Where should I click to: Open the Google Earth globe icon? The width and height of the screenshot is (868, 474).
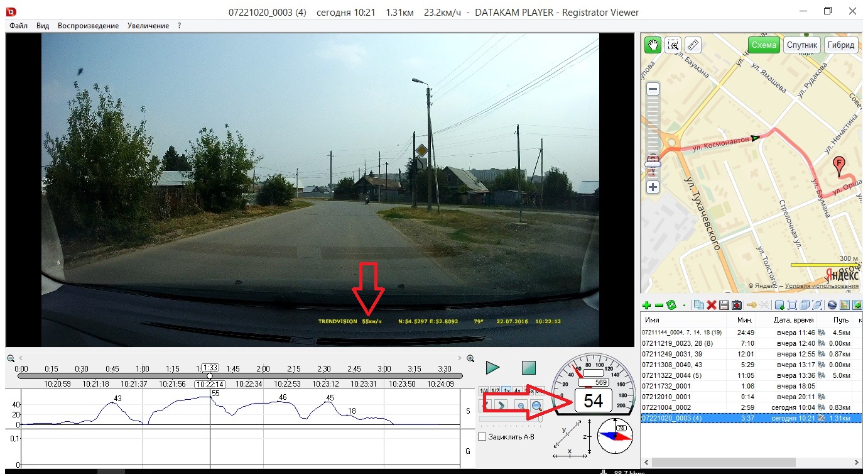(832, 305)
